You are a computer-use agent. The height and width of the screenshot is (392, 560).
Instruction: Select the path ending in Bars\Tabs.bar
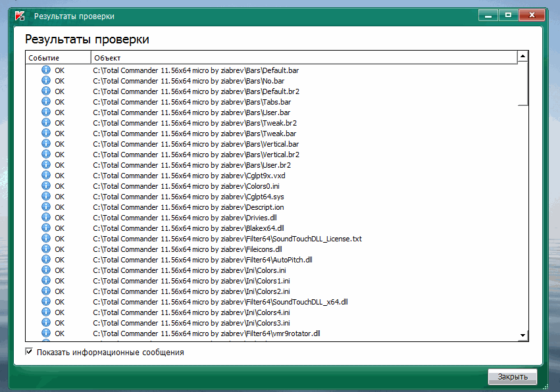point(191,102)
